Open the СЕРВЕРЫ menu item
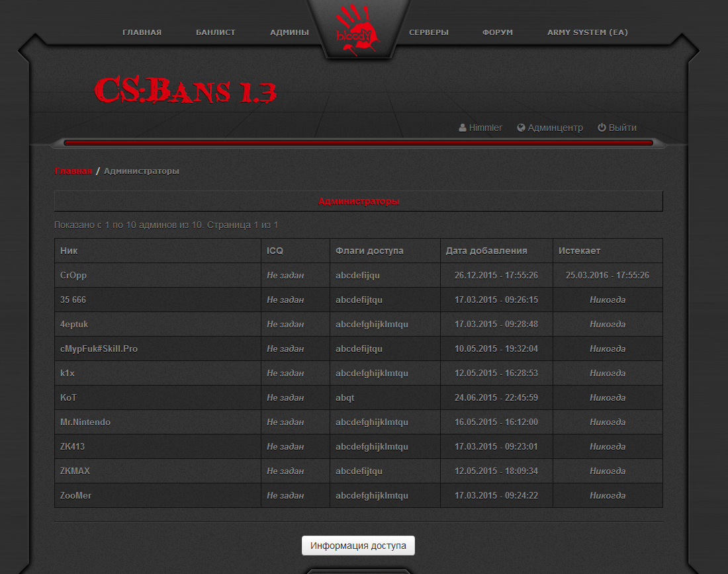The width and height of the screenshot is (728, 574). (429, 32)
